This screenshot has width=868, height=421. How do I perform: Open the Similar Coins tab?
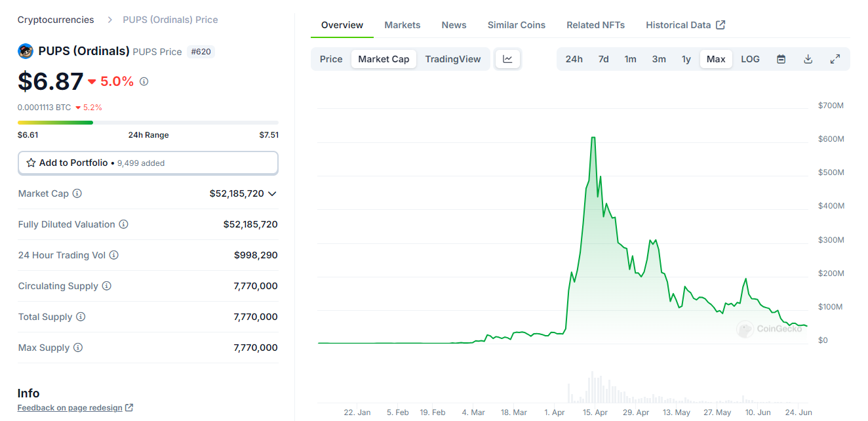[517, 25]
